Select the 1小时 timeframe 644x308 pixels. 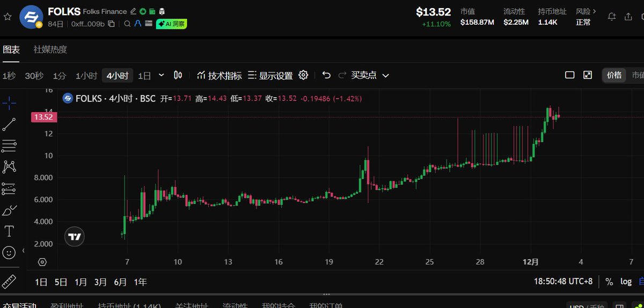coord(86,76)
